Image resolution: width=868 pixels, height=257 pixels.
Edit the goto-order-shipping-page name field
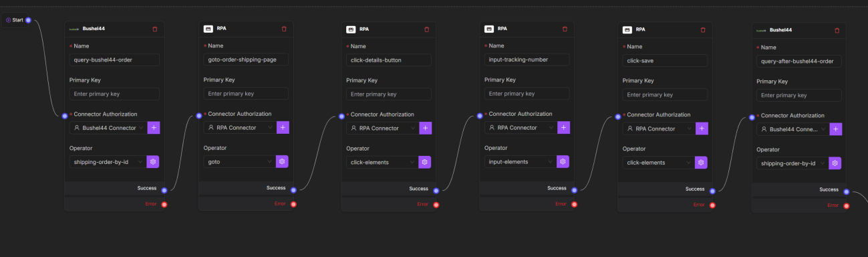coord(246,59)
